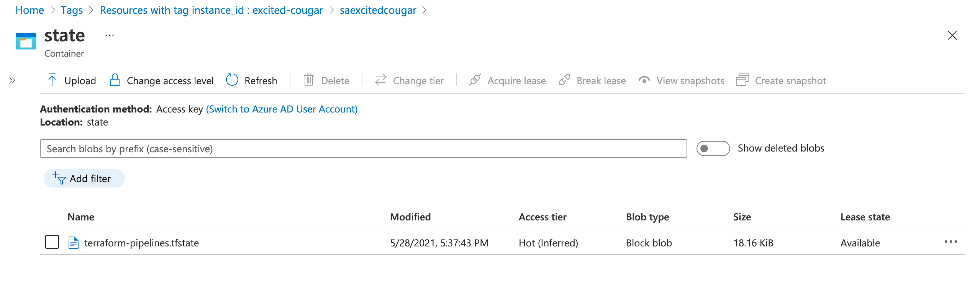
Task: Click the View snapshots eye icon
Action: pyautogui.click(x=644, y=80)
